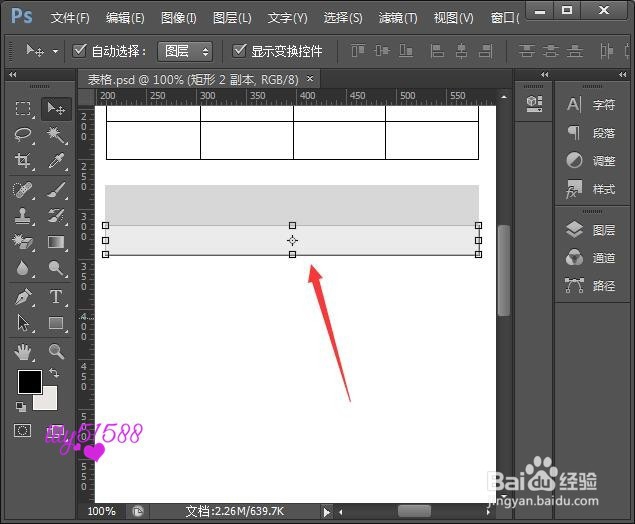Select the Eraser tool
Screen dimensions: 635x524
click(x=22, y=242)
